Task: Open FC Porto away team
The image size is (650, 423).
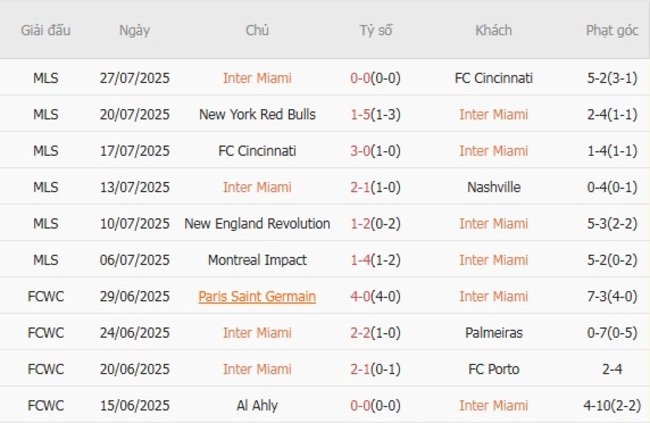Action: click(493, 369)
